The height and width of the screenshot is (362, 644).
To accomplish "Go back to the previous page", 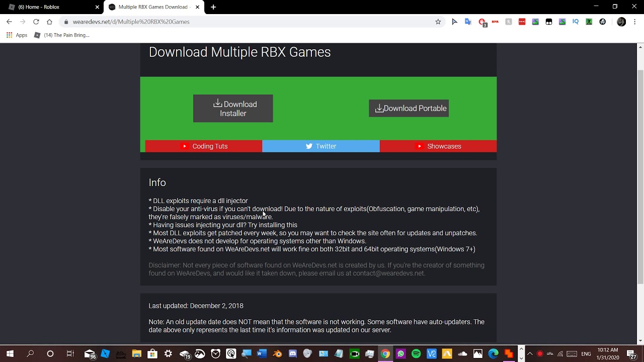I will 9,22.
